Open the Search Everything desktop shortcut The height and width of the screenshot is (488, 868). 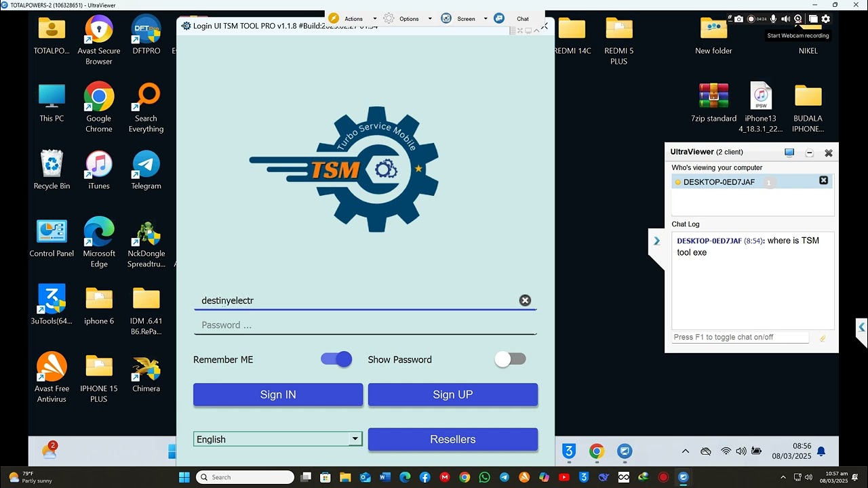(x=146, y=107)
